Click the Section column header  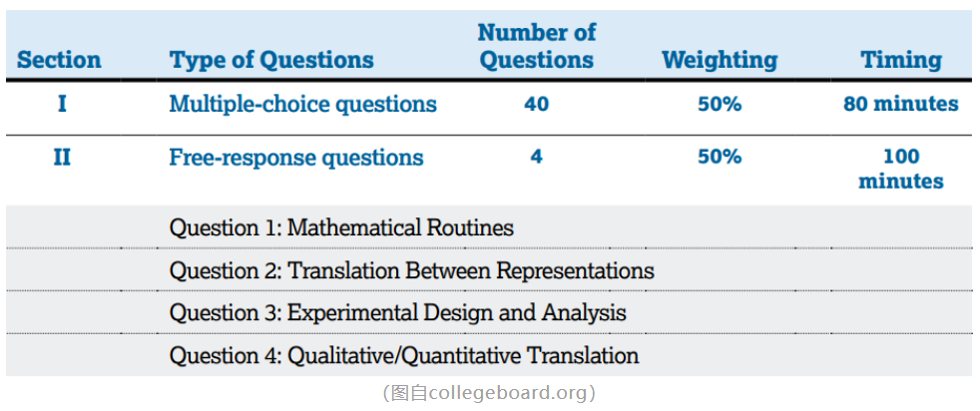[59, 60]
